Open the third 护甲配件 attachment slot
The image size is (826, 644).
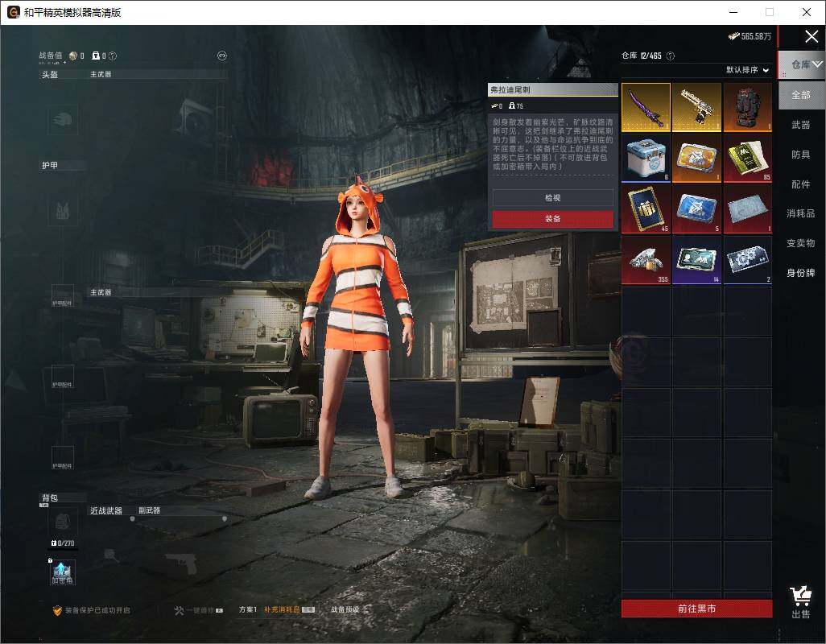(x=63, y=458)
